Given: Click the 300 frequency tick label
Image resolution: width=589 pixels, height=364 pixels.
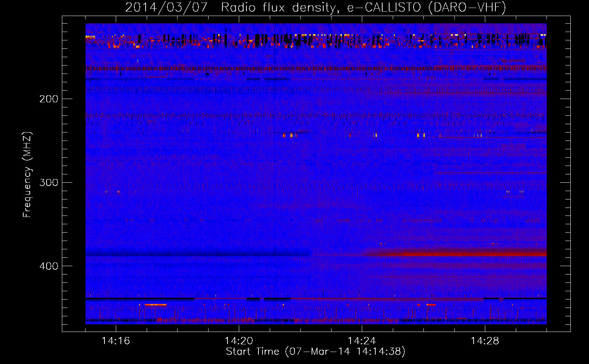Looking at the screenshot, I should [49, 182].
